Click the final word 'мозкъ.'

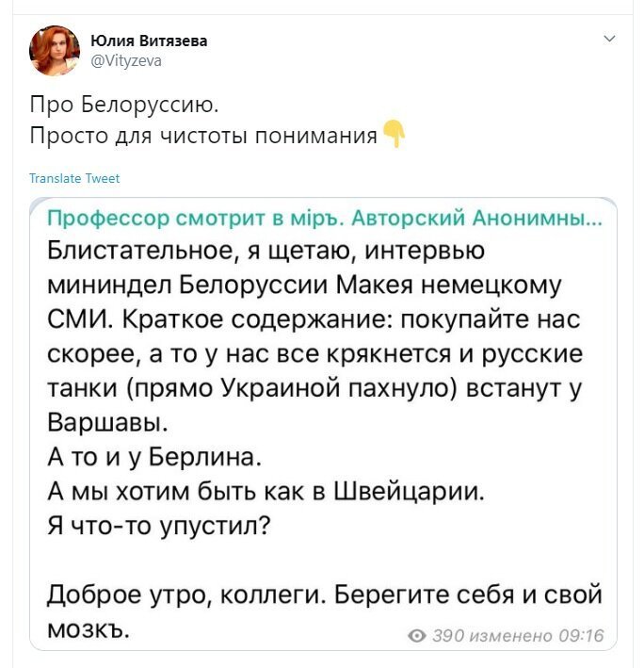(89, 629)
